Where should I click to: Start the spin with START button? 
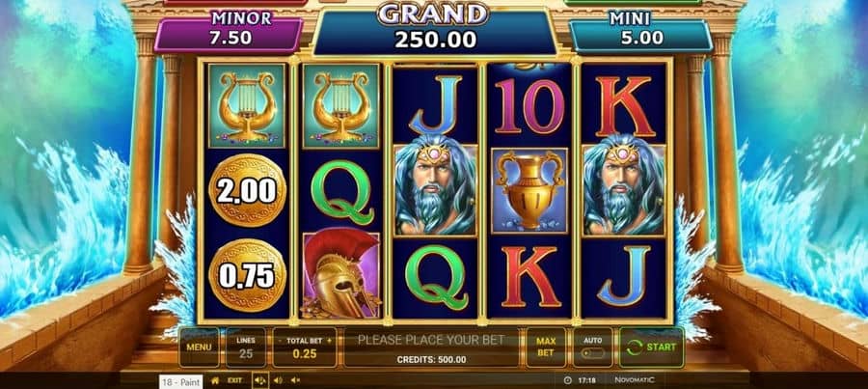(x=651, y=347)
